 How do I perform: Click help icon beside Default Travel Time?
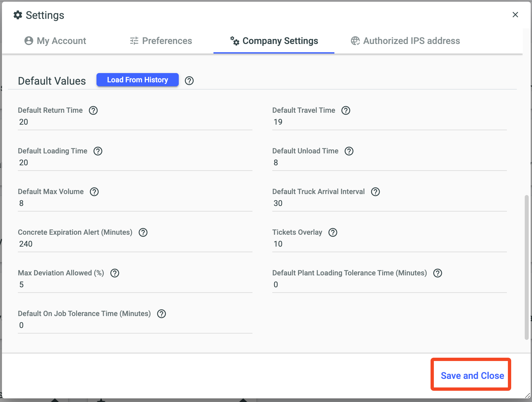tap(346, 110)
